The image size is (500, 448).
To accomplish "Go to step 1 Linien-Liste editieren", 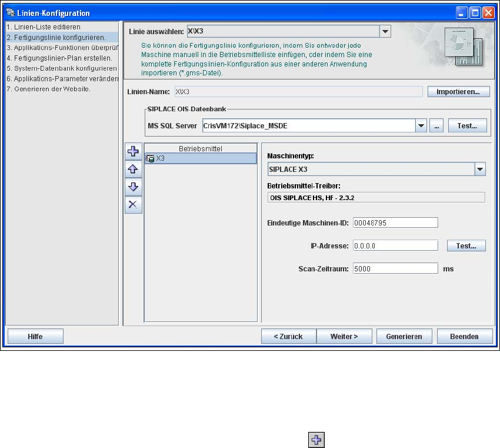I will point(44,27).
